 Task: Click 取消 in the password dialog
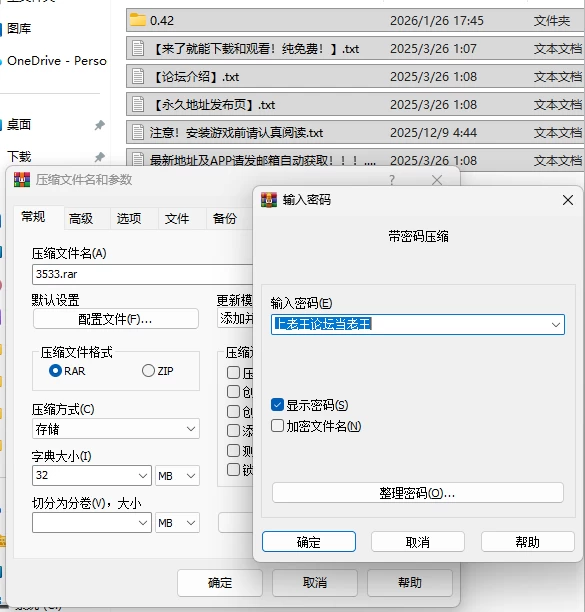click(418, 542)
